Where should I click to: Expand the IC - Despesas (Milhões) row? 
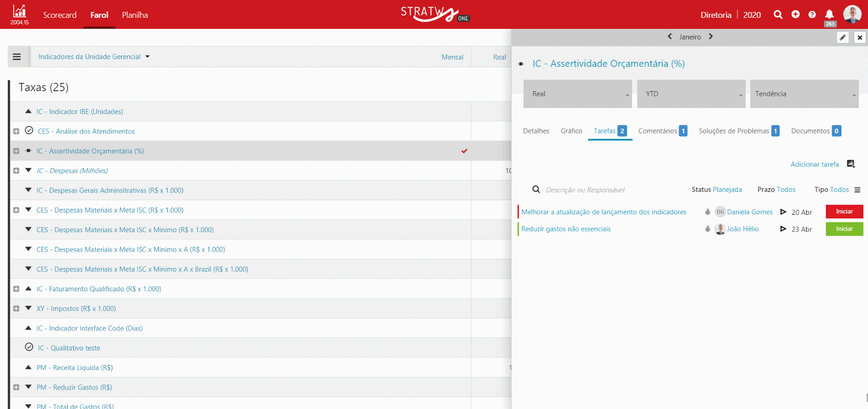[16, 171]
